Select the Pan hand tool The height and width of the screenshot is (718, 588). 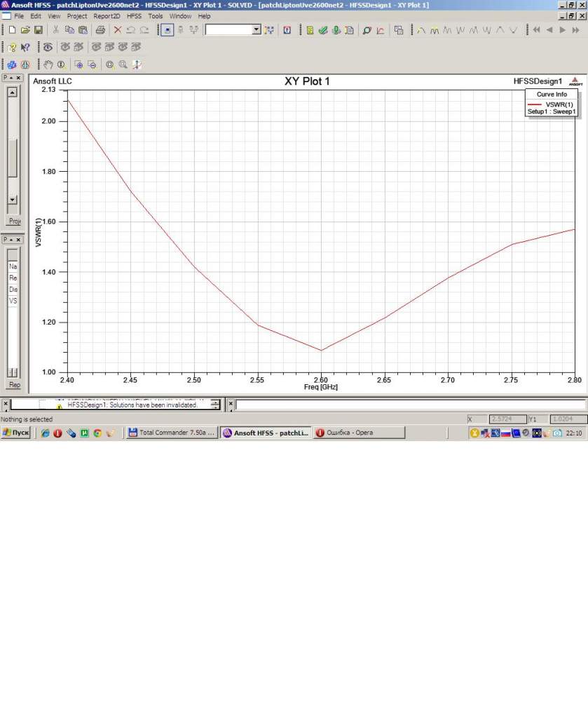point(48,65)
